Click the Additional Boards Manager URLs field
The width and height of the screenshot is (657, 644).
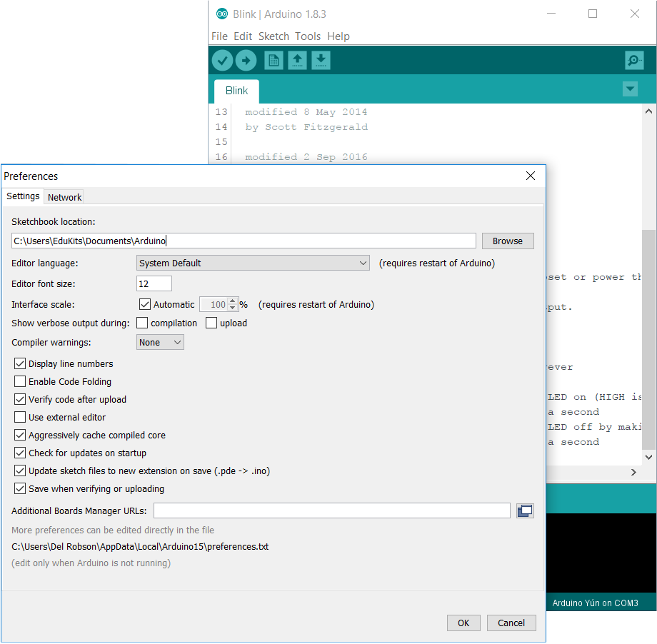332,510
